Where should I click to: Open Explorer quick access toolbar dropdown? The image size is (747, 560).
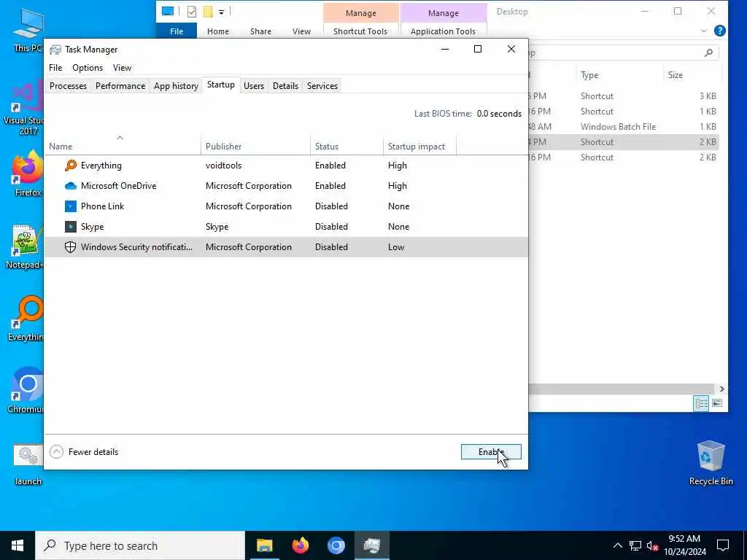click(x=222, y=12)
